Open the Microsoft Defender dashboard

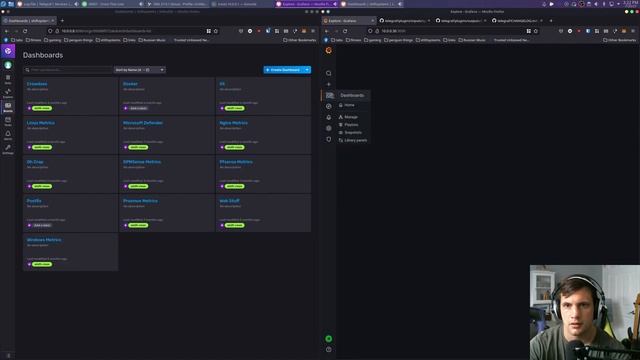coord(143,123)
